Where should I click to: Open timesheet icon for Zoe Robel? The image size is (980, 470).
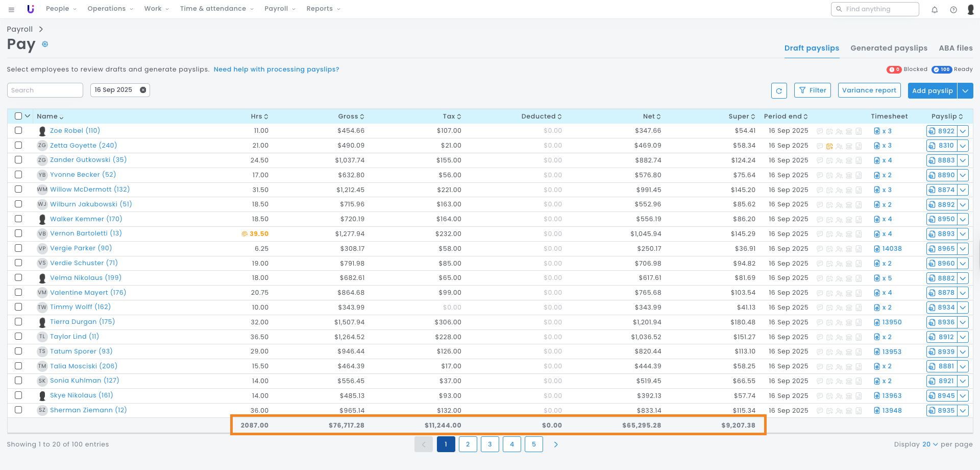click(877, 131)
